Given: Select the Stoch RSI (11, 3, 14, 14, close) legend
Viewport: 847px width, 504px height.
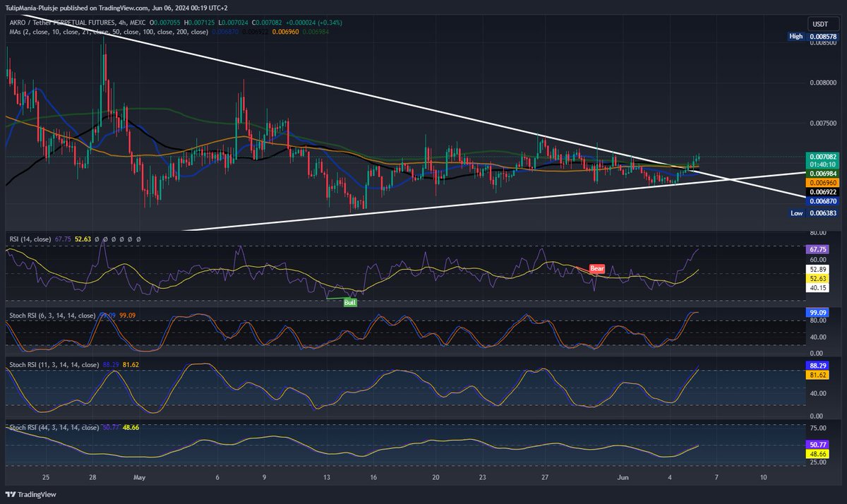Looking at the screenshot, I should [54, 365].
